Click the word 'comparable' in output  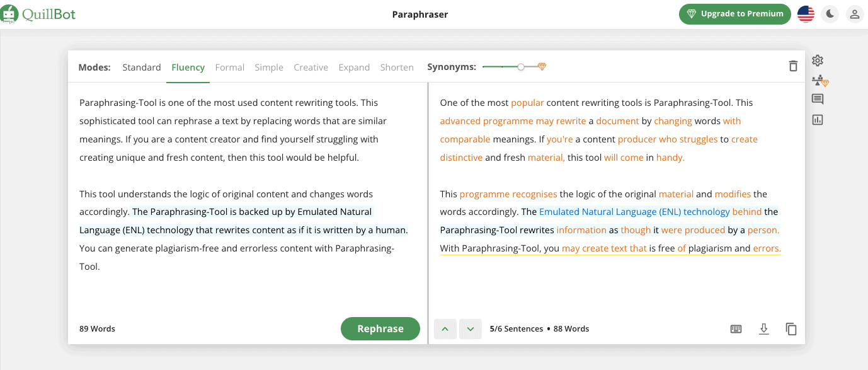tap(465, 139)
